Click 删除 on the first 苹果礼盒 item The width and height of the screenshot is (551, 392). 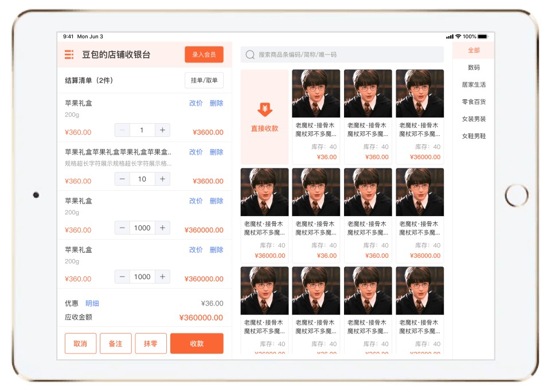click(217, 103)
